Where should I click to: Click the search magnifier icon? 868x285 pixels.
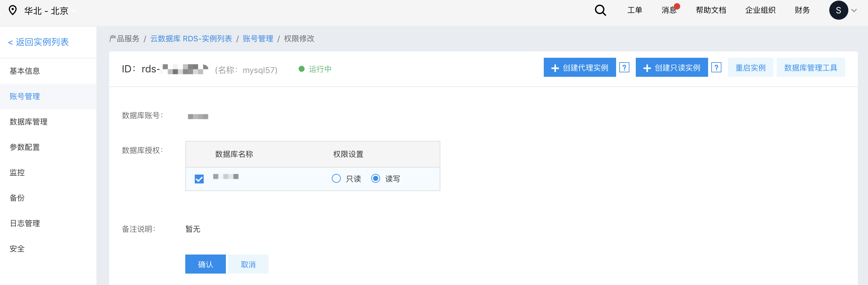coord(600,10)
